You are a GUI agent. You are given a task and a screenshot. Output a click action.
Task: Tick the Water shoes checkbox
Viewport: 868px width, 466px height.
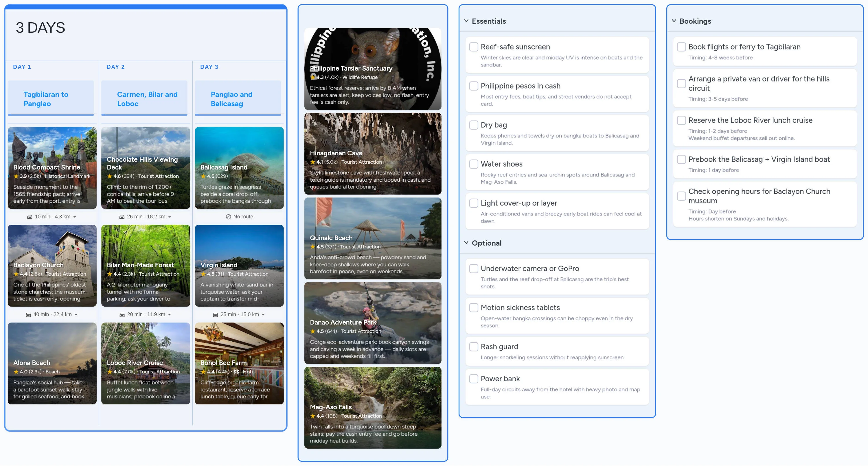(x=474, y=164)
